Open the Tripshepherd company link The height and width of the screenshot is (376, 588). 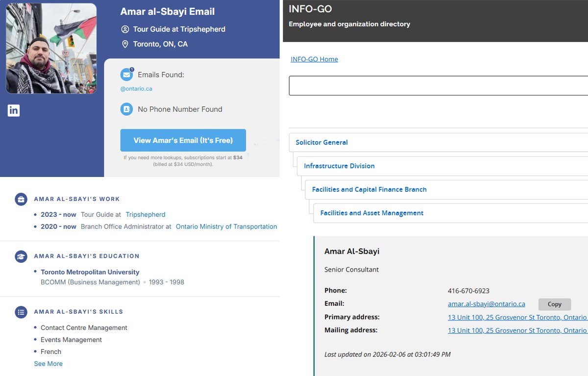coord(146,215)
